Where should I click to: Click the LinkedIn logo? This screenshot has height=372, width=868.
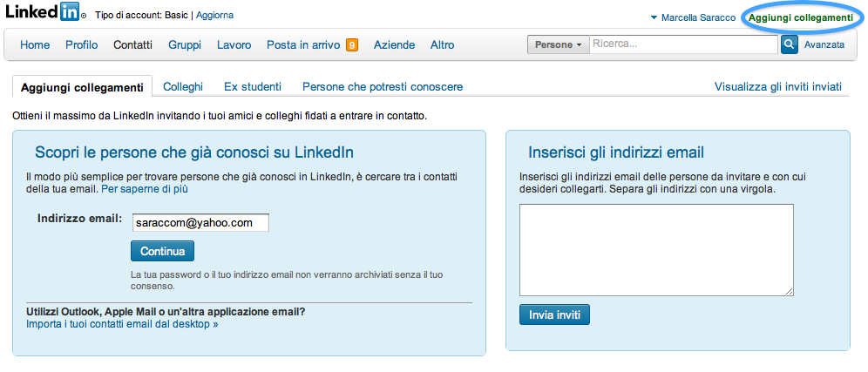click(43, 16)
